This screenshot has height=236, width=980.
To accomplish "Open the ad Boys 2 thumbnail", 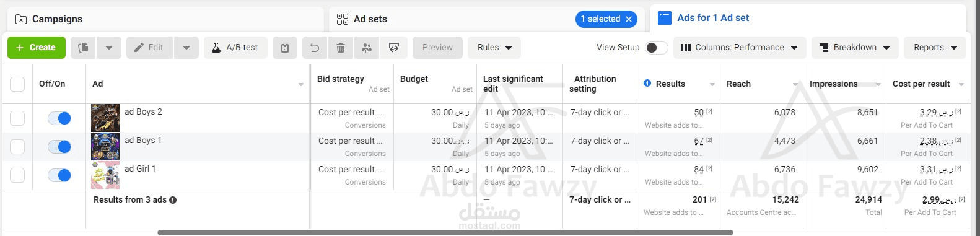I will 105,118.
